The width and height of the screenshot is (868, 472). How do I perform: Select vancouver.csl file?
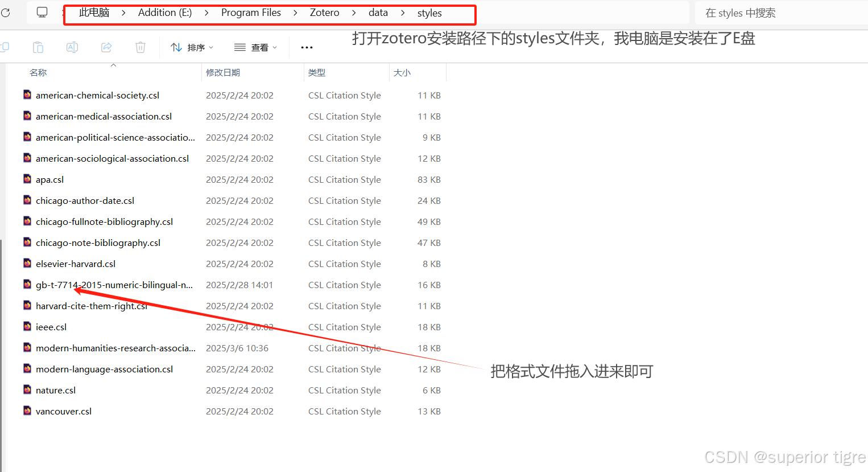pyautogui.click(x=64, y=412)
